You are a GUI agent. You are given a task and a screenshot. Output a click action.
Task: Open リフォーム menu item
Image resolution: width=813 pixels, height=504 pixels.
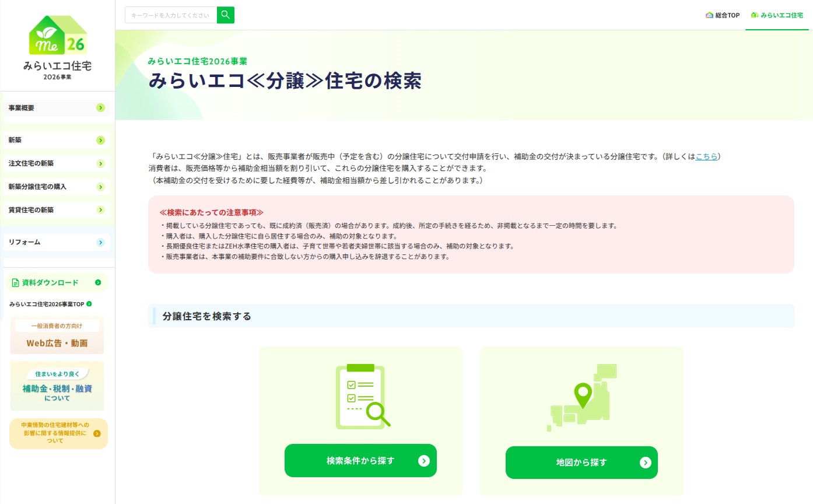(x=57, y=242)
